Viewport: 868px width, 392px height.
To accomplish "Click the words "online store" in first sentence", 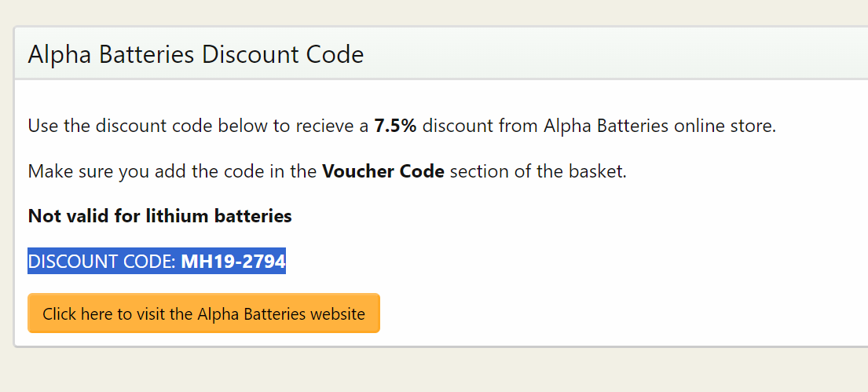I will click(x=723, y=126).
